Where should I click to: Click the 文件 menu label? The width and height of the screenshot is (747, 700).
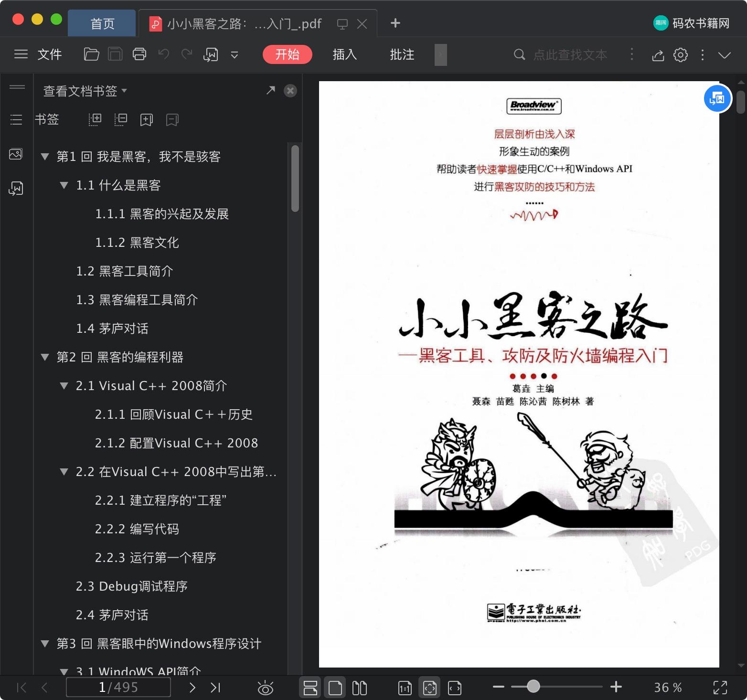pyautogui.click(x=50, y=54)
